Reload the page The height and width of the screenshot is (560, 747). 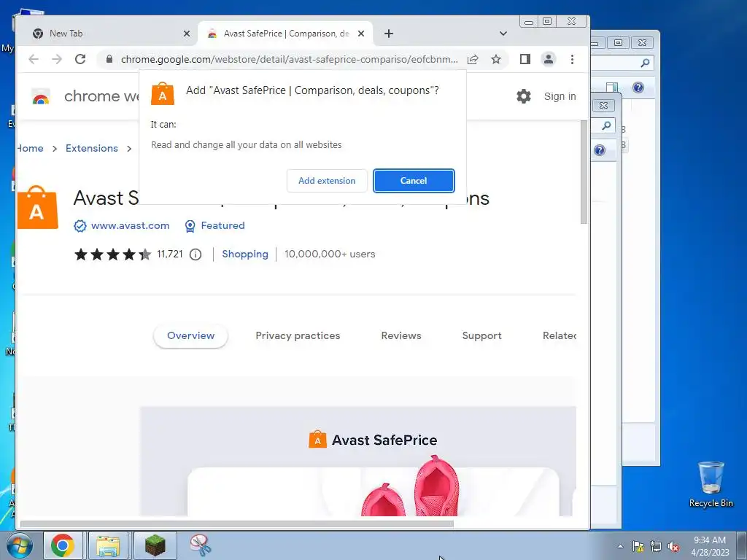point(80,59)
